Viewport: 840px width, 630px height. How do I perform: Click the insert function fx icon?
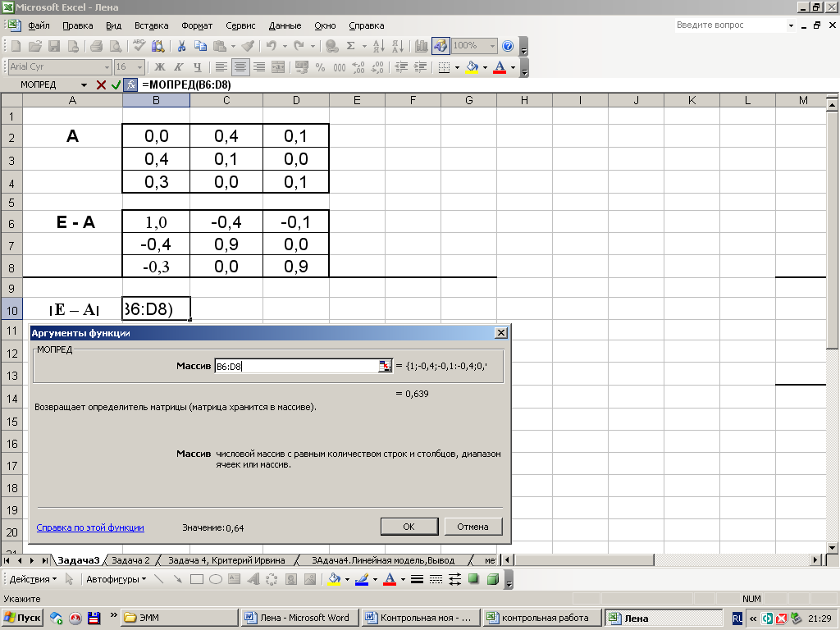[x=130, y=84]
